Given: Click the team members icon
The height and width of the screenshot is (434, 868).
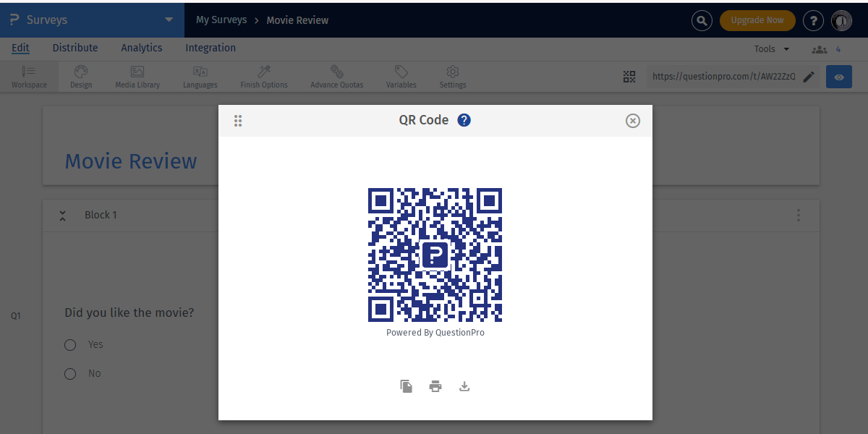Looking at the screenshot, I should point(819,49).
